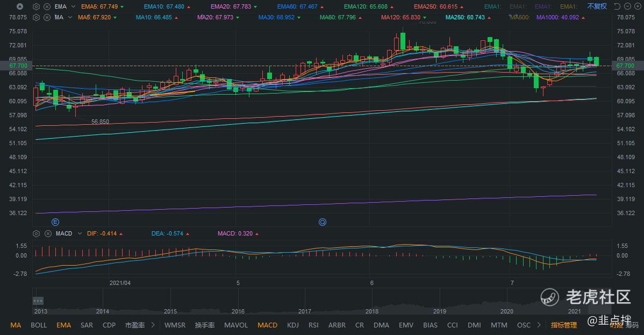Select the CR indicator tab

click(360, 325)
